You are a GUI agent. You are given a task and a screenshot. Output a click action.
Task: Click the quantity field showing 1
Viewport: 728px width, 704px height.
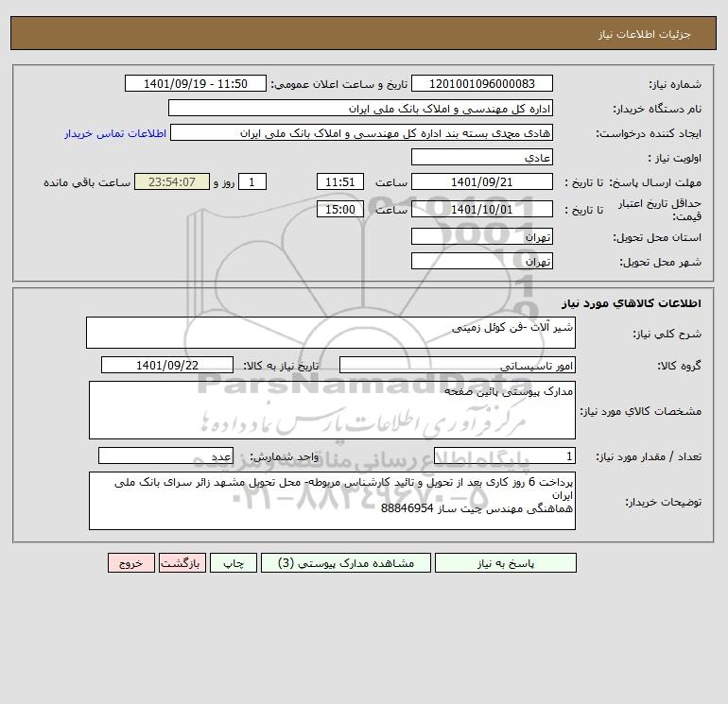505,455
